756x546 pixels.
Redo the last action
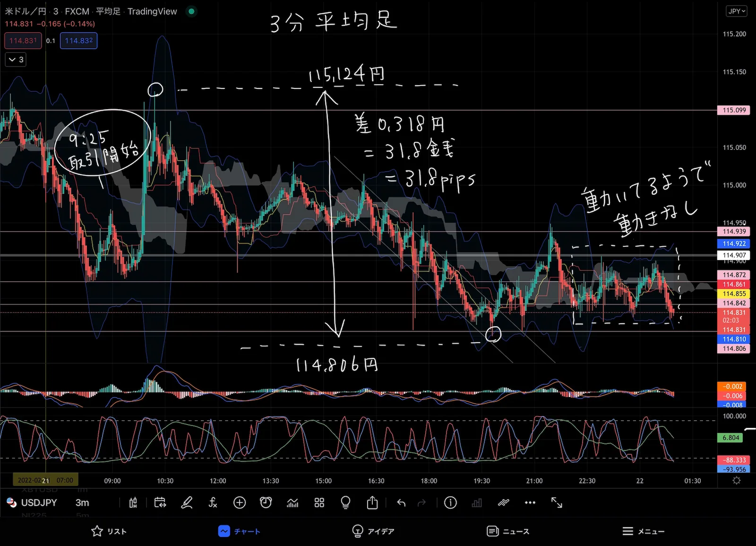click(422, 503)
